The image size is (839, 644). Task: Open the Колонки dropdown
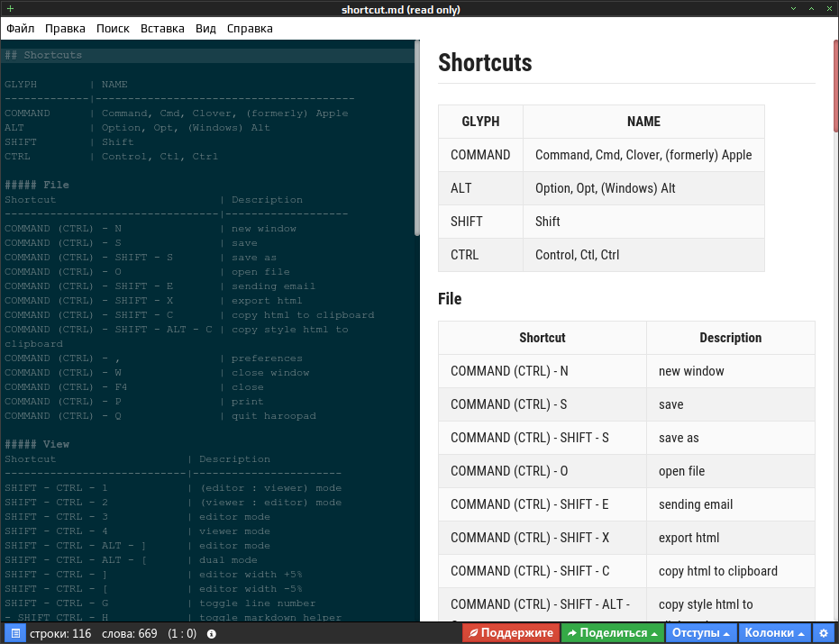775,633
